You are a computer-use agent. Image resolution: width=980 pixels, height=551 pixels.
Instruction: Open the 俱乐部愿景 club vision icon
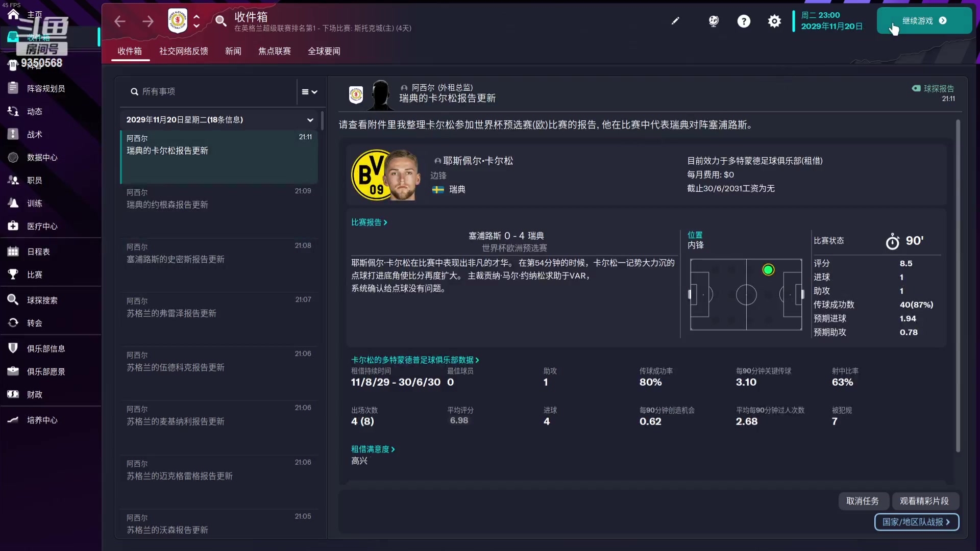[13, 371]
